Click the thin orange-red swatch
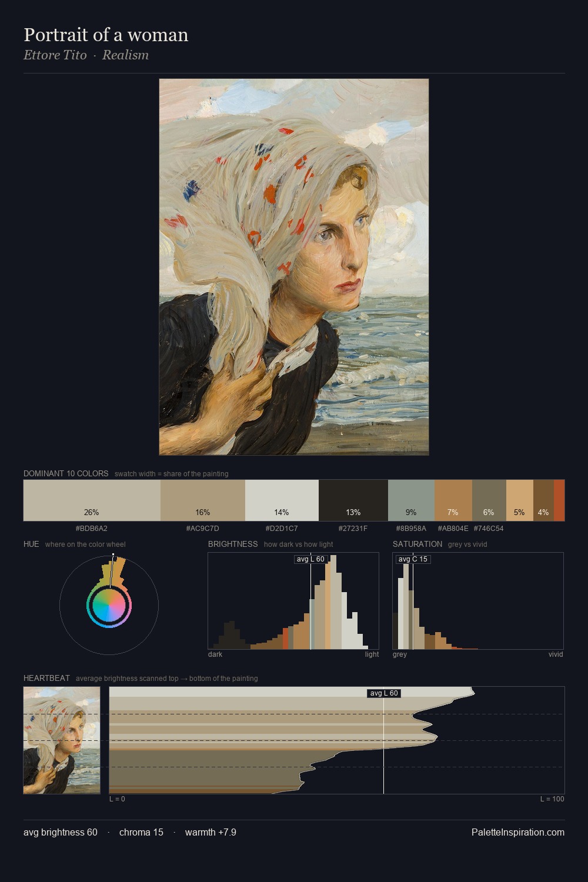The height and width of the screenshot is (882, 588). click(559, 500)
